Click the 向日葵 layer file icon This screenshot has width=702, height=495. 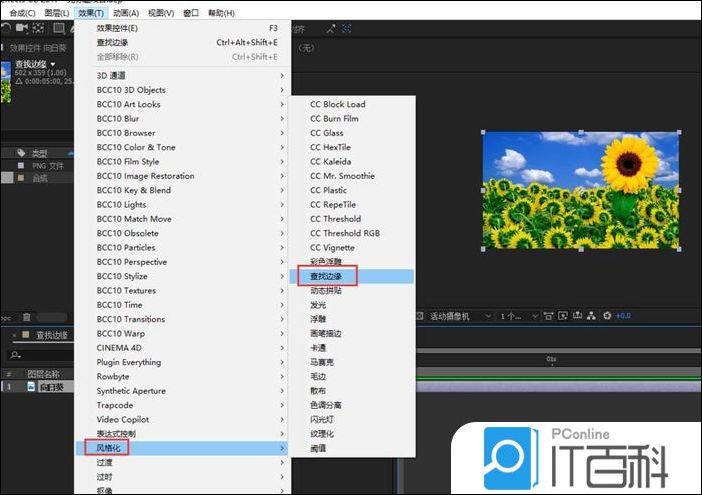tap(31, 386)
